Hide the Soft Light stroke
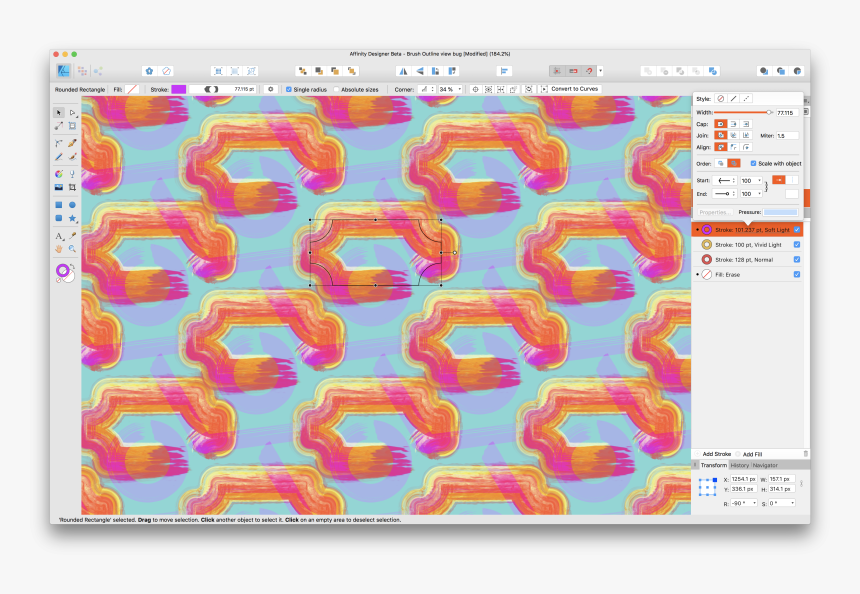Viewport: 860px width, 594px height. tap(797, 230)
